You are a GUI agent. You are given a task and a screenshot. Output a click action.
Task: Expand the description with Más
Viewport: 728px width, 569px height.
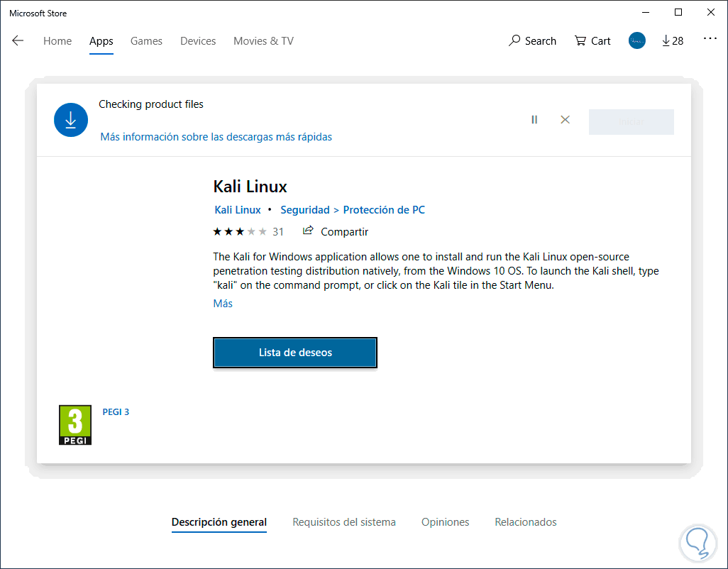click(x=223, y=304)
